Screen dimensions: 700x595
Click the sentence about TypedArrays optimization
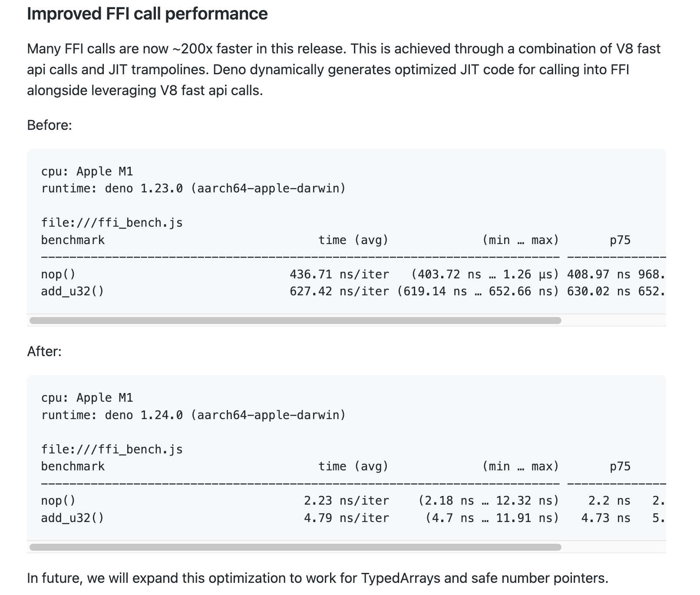(317, 578)
